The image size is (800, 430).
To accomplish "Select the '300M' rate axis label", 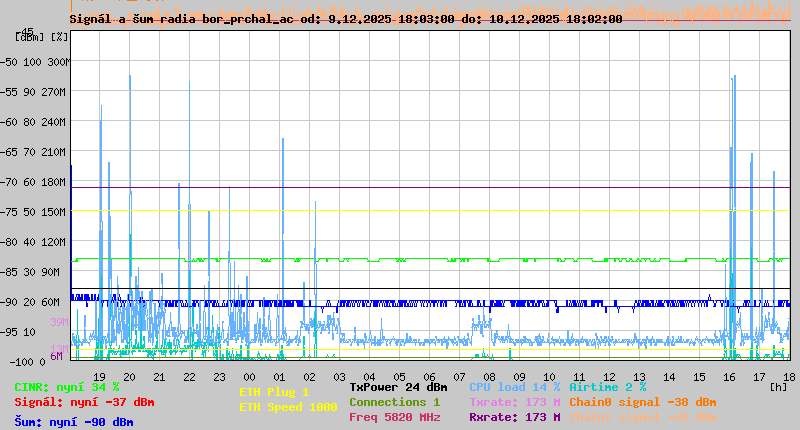I will pyautogui.click(x=60, y=62).
